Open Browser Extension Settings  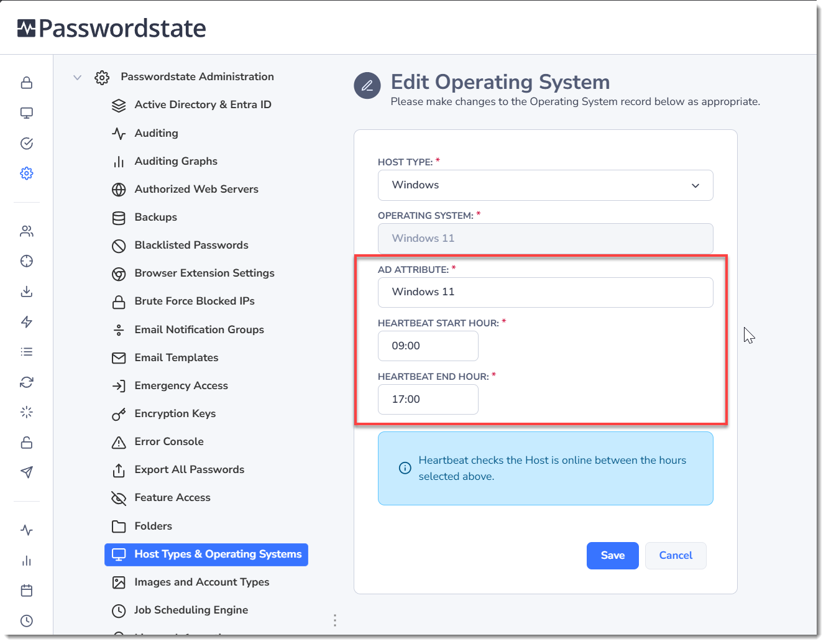point(204,273)
